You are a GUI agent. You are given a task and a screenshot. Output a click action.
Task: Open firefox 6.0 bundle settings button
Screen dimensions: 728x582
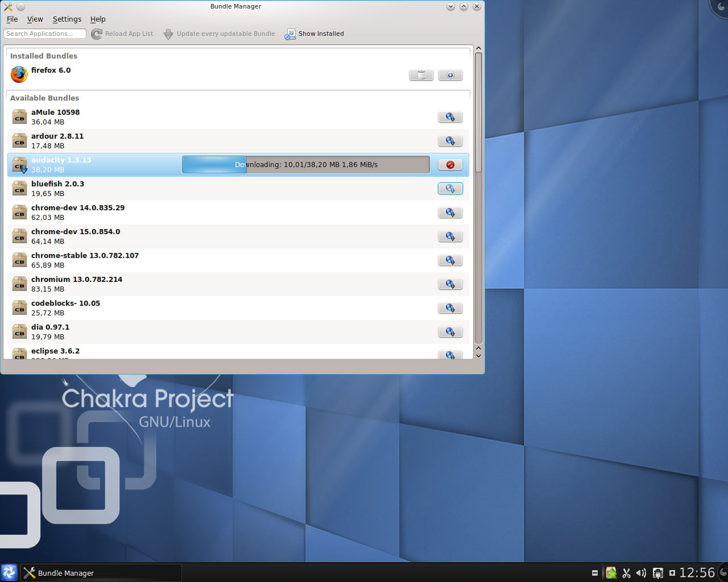450,75
